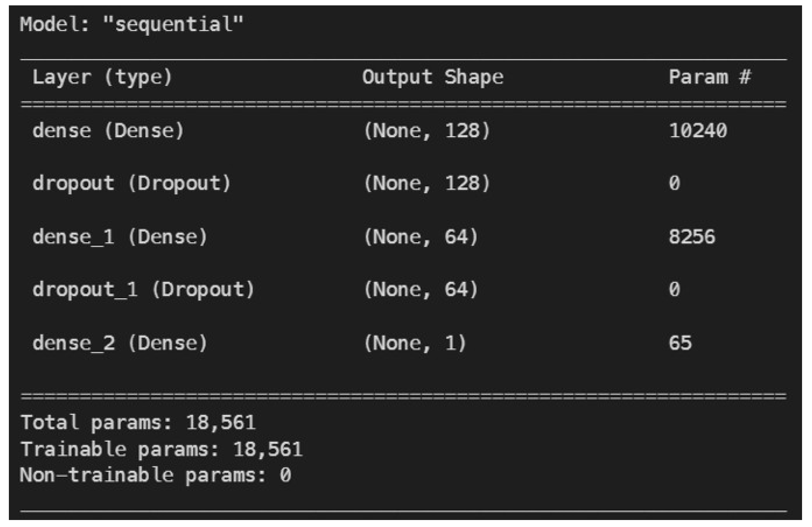Click the 65 parameter count

tap(680, 343)
